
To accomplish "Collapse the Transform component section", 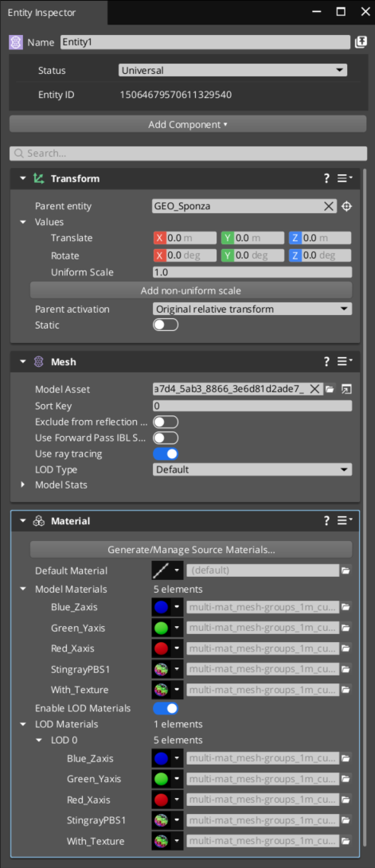I will [x=23, y=179].
